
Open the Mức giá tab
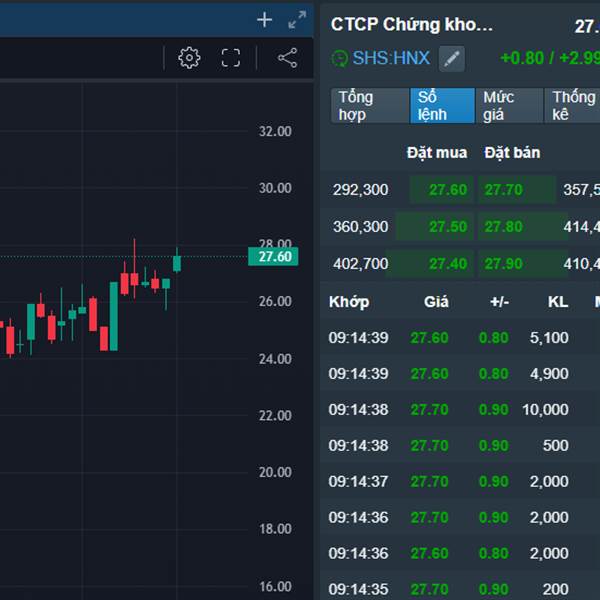pos(509,106)
